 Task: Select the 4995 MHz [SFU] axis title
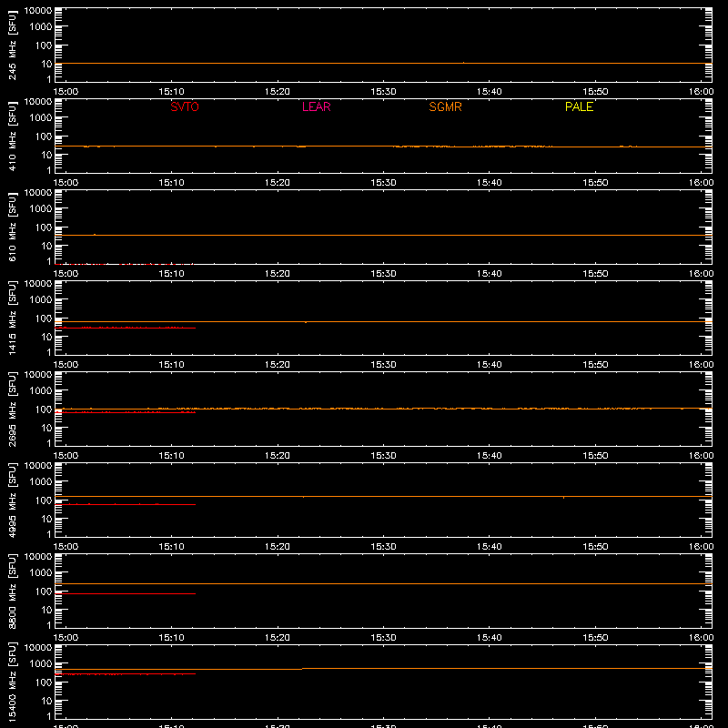click(x=12, y=500)
